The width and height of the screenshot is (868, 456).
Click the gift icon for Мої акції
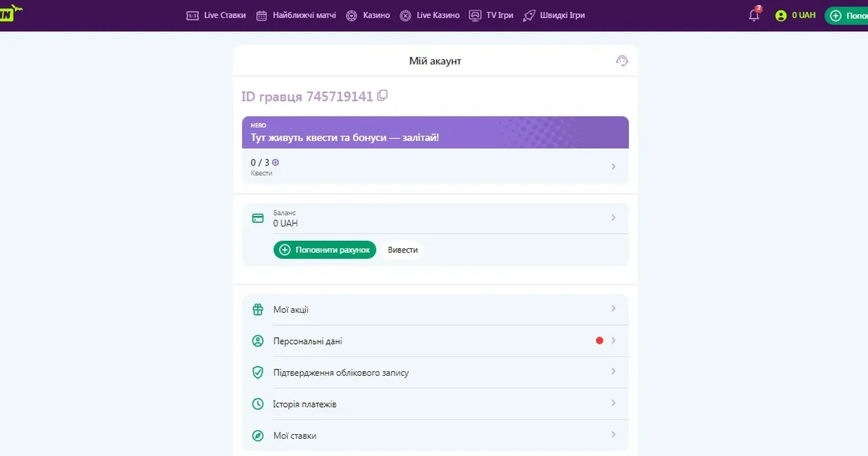pyautogui.click(x=258, y=310)
